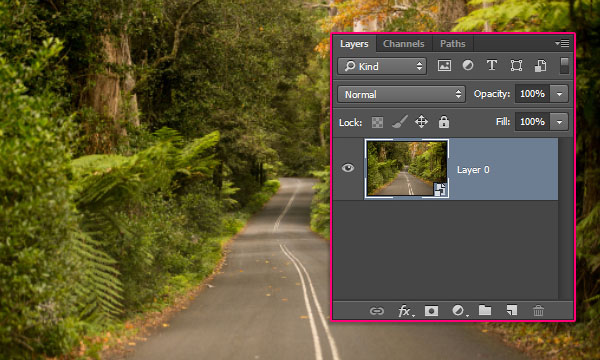The image size is (600, 360).
Task: Click the Opacity label
Action: point(492,94)
